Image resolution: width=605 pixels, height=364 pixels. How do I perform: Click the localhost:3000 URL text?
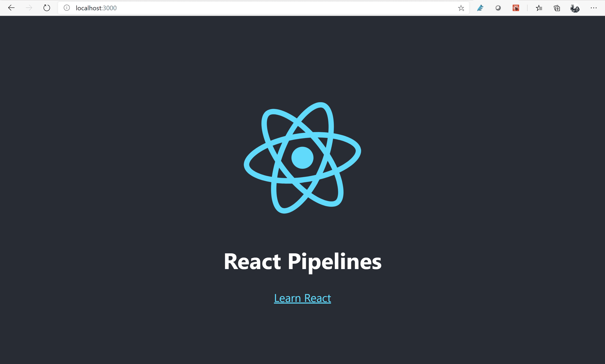tap(96, 8)
